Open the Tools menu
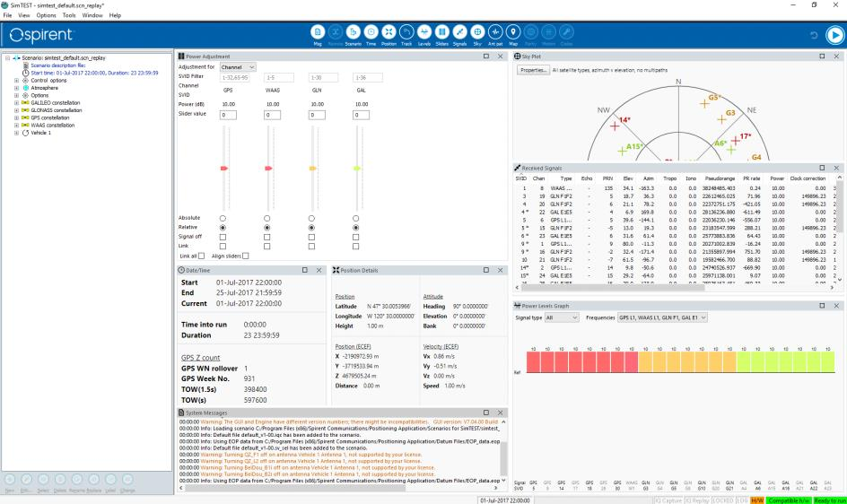 69,15
